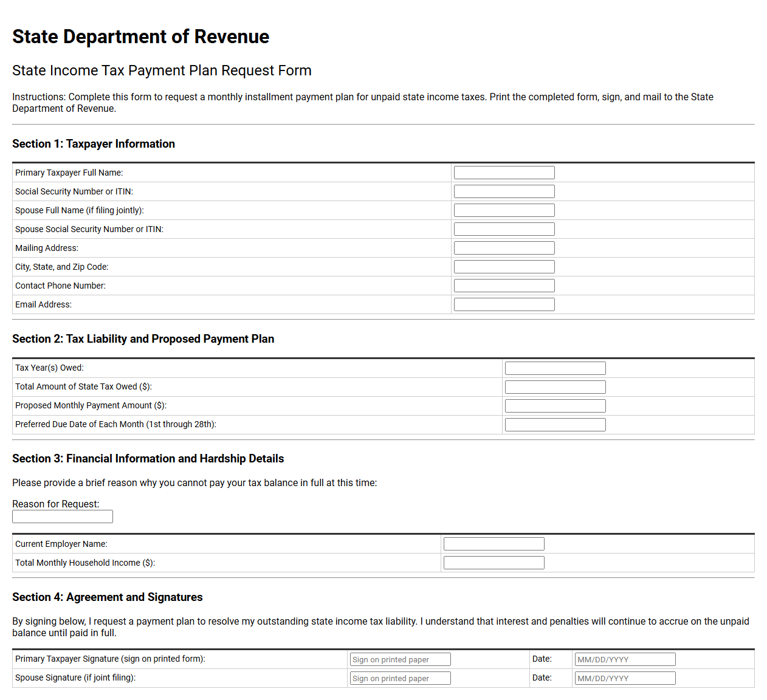Click the 'Section 4: Agreement and Signatures' heading

click(108, 597)
